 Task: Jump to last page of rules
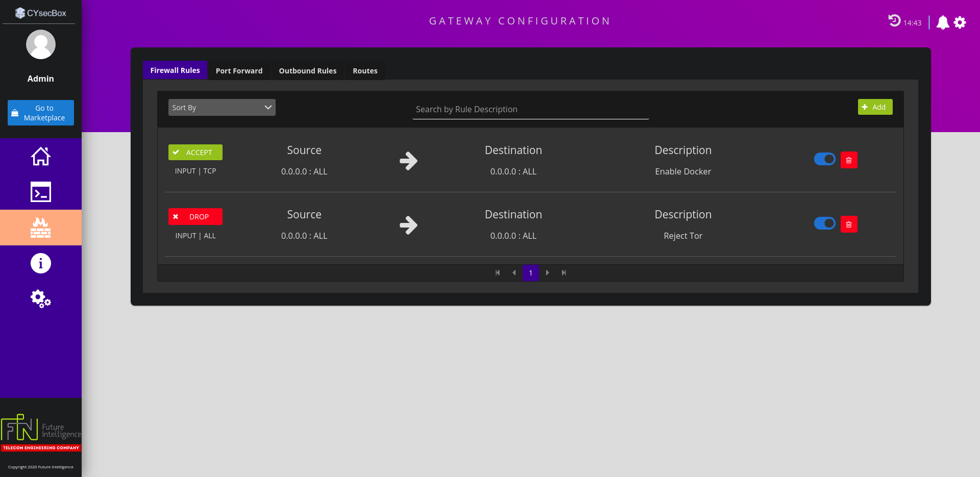pyautogui.click(x=564, y=273)
